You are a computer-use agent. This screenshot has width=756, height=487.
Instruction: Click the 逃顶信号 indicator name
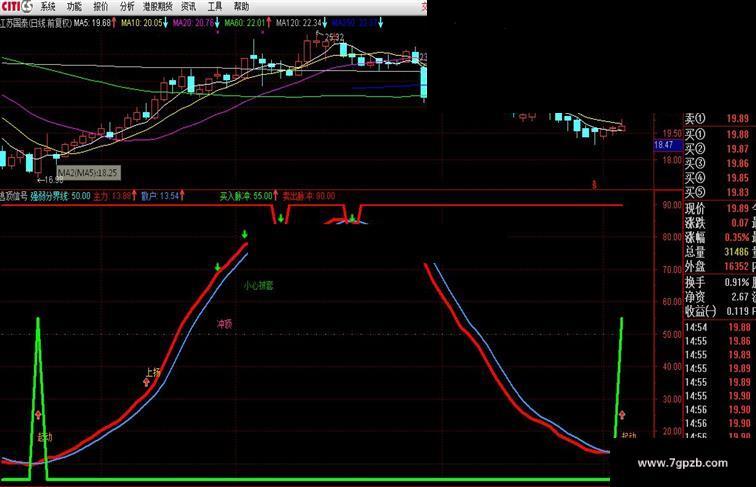[x=14, y=196]
